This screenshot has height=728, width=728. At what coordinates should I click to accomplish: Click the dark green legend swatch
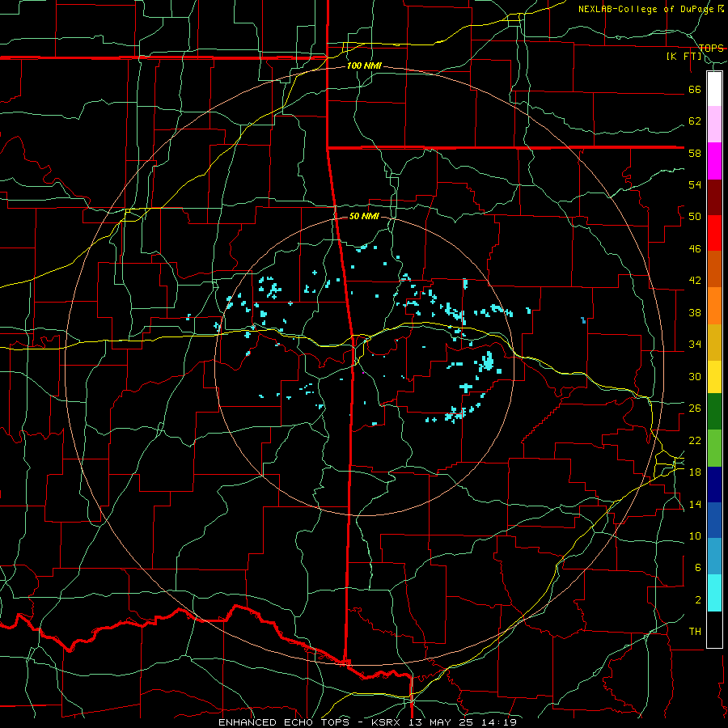[714, 412]
